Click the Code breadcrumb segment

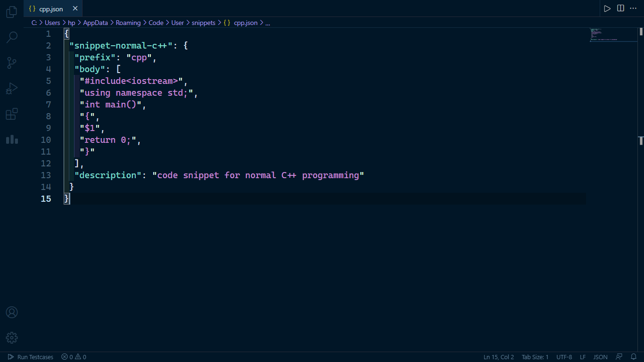click(156, 23)
